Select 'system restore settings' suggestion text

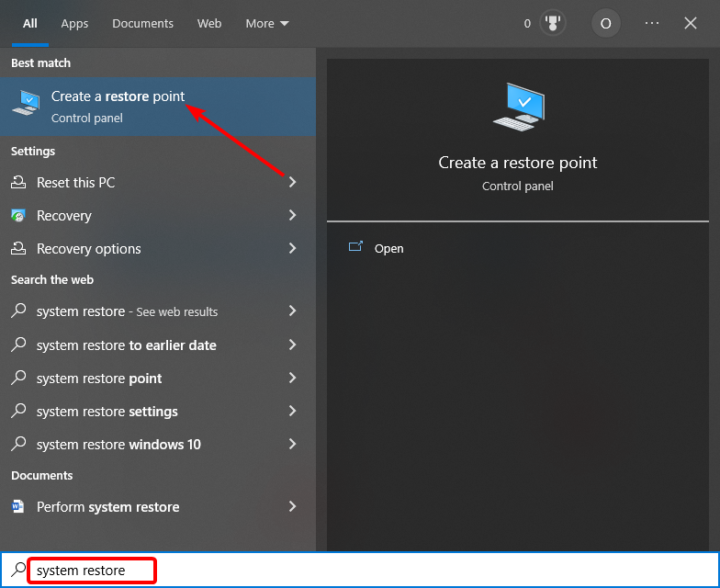click(107, 412)
